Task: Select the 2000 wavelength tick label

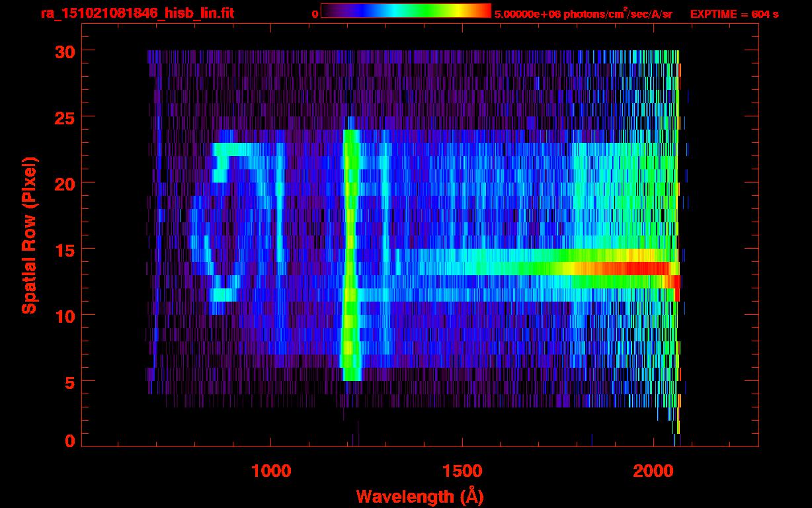Action: click(x=652, y=470)
